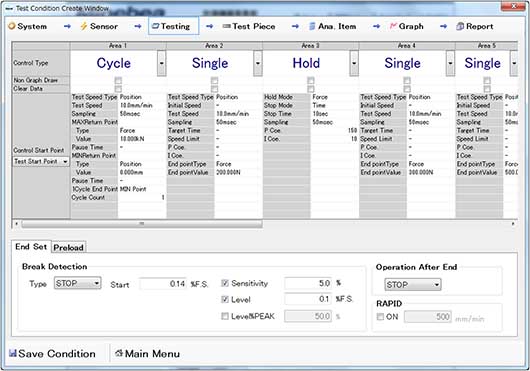Select the End Set tab
Viewport: 530px width, 371px height.
coord(31,246)
